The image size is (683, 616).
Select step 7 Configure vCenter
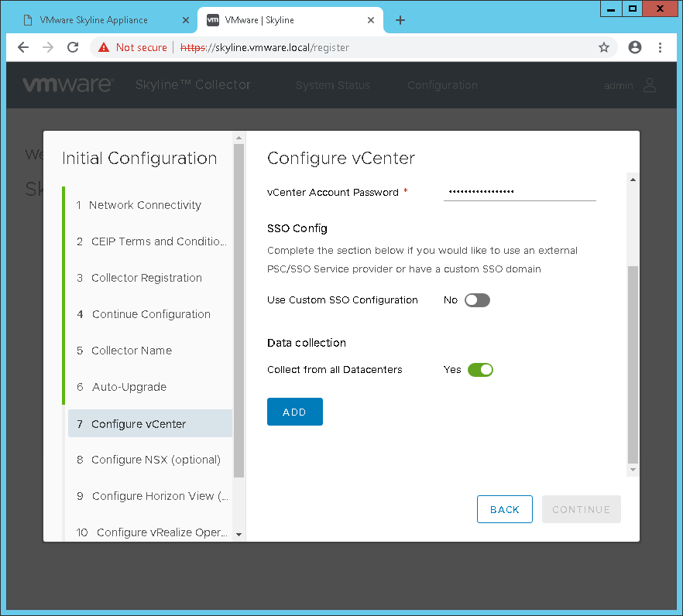click(150, 423)
